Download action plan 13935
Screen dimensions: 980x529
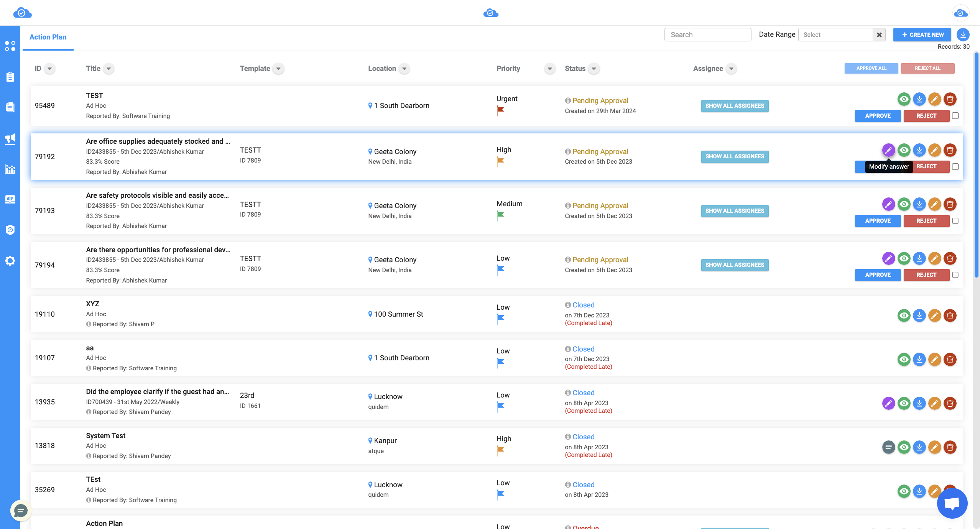tap(919, 403)
